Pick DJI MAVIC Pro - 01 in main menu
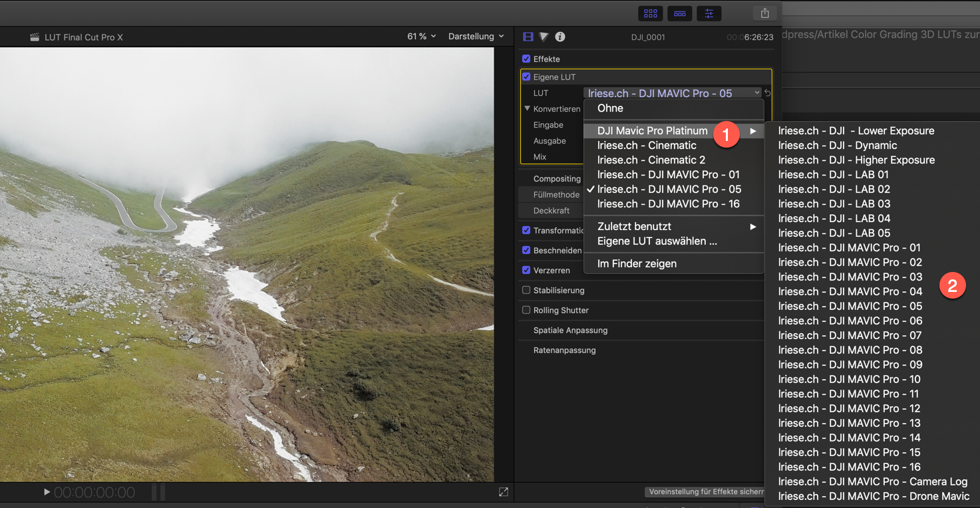This screenshot has height=508, width=980. 674,175
